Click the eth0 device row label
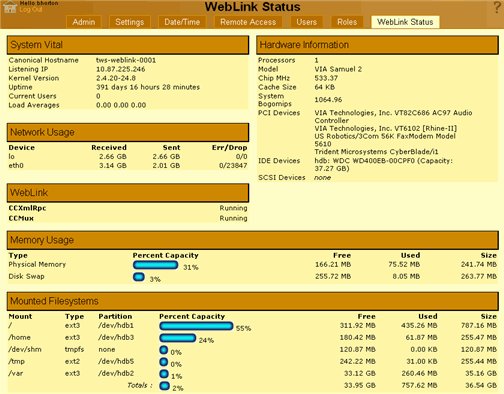504x394 pixels. click(x=16, y=166)
